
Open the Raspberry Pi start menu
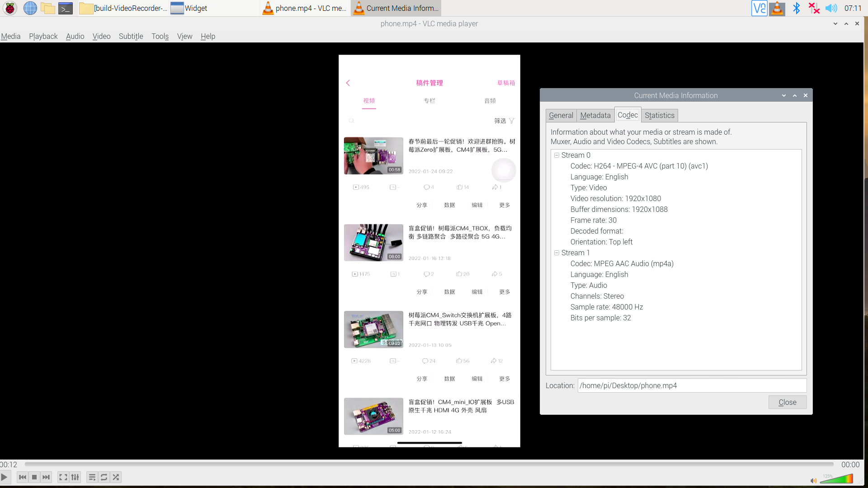10,8
